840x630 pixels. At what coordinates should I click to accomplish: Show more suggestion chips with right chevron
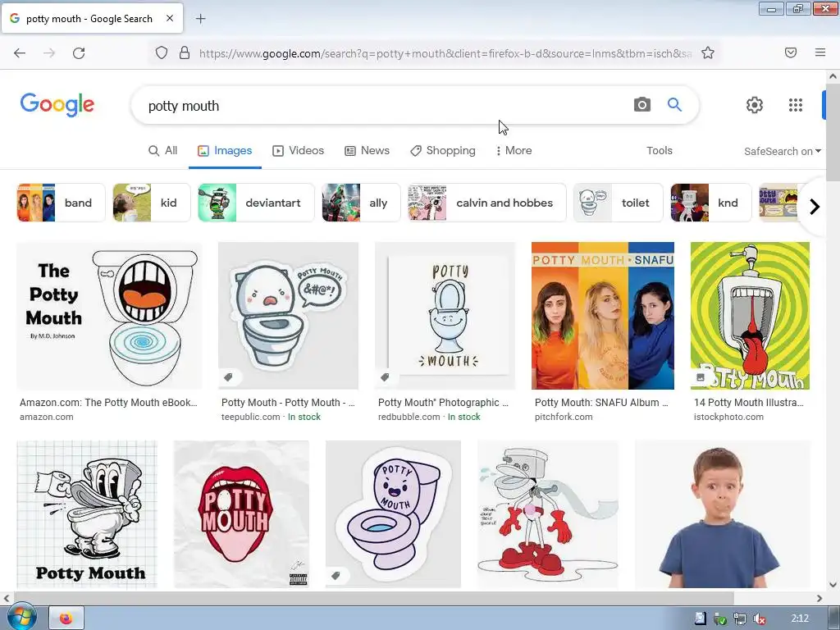coord(815,206)
